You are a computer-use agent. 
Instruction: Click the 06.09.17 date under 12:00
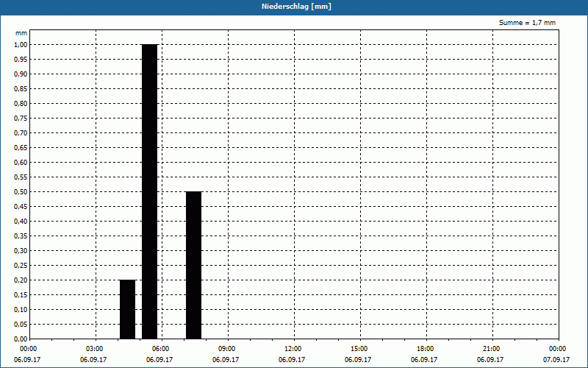coord(292,360)
